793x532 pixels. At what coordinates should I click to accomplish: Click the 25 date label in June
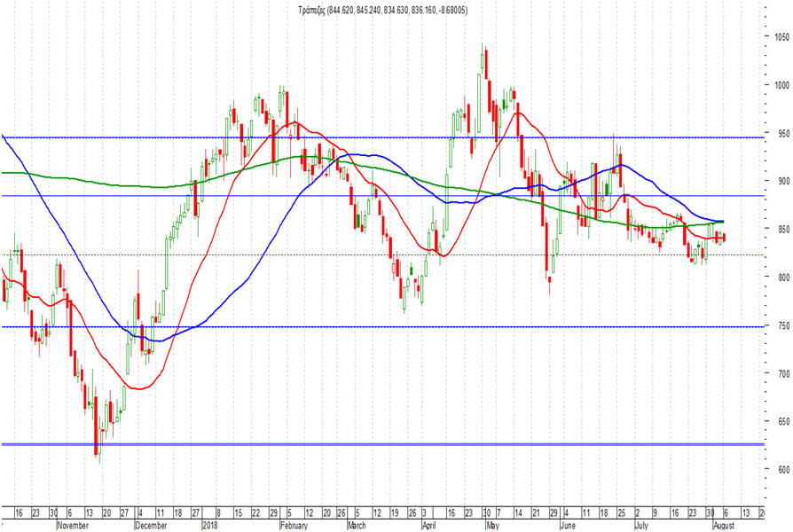[x=621, y=512]
